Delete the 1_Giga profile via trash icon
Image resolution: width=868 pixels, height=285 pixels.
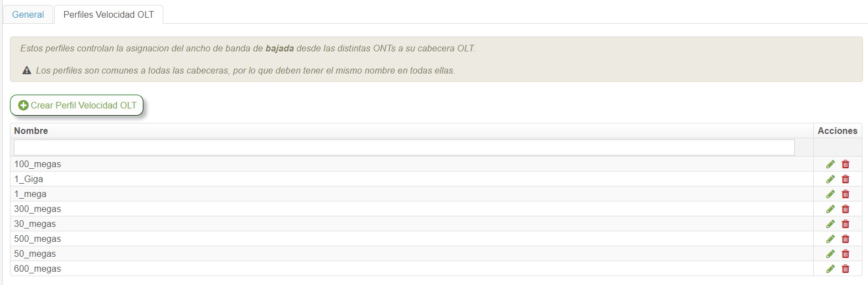click(x=845, y=179)
